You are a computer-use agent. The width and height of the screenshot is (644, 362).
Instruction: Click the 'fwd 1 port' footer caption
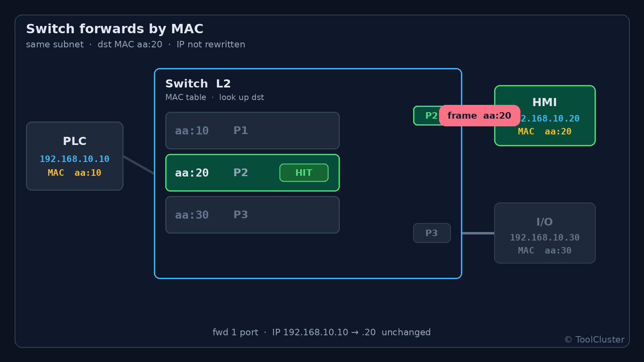click(x=322, y=332)
